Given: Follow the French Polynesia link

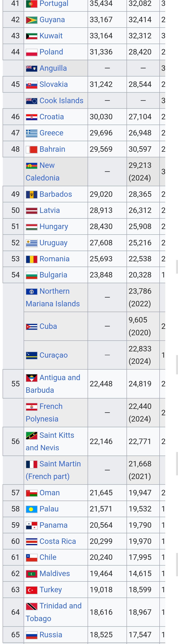Looking at the screenshot, I should pos(44,413).
